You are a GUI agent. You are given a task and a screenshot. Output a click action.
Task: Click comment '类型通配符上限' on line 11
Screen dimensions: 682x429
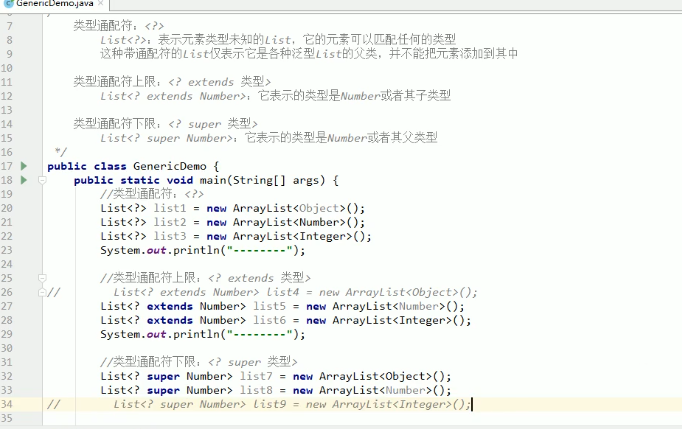point(114,81)
